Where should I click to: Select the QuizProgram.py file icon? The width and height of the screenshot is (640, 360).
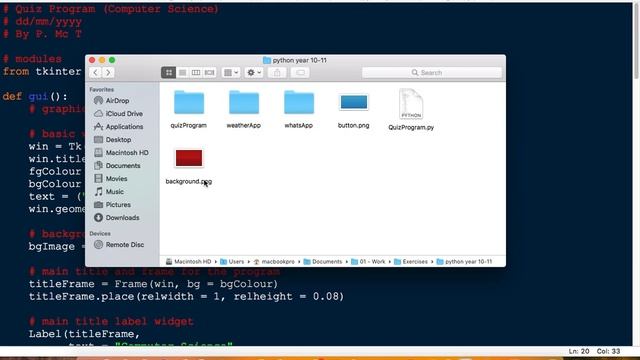tap(411, 104)
